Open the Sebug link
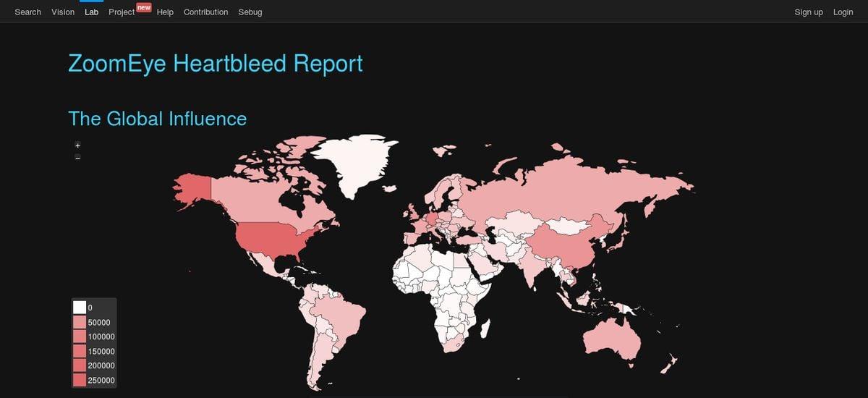The width and height of the screenshot is (868, 398). [250, 12]
